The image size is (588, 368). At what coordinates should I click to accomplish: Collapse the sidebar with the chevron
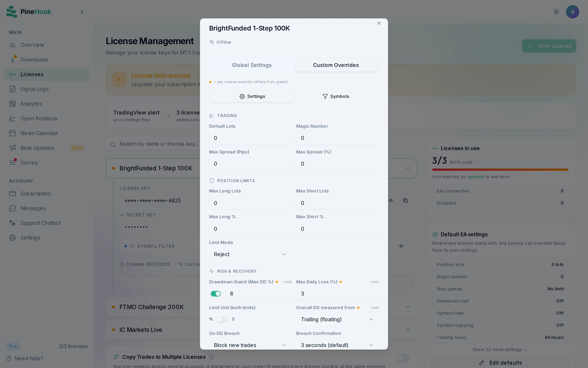point(82,12)
